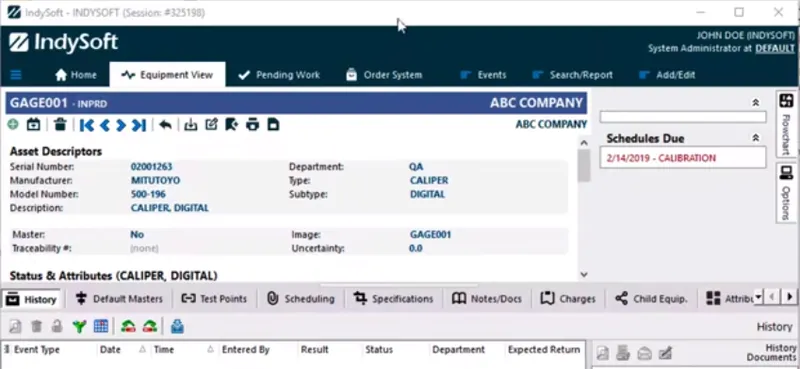The height and width of the screenshot is (369, 800).
Task: Click the GAGE001 image value
Action: pyautogui.click(x=431, y=235)
